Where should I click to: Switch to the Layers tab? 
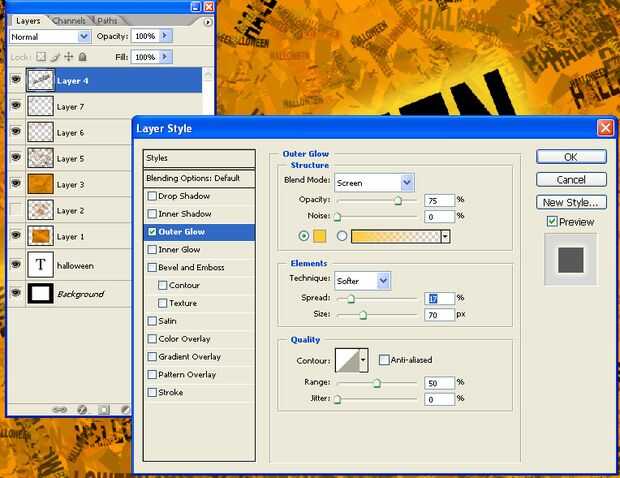point(28,21)
